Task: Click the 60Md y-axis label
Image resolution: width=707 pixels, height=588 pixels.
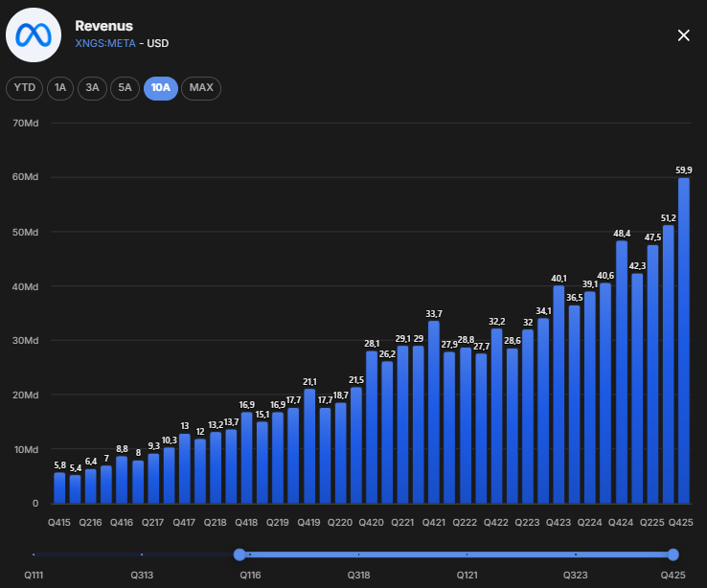Action: click(26, 177)
